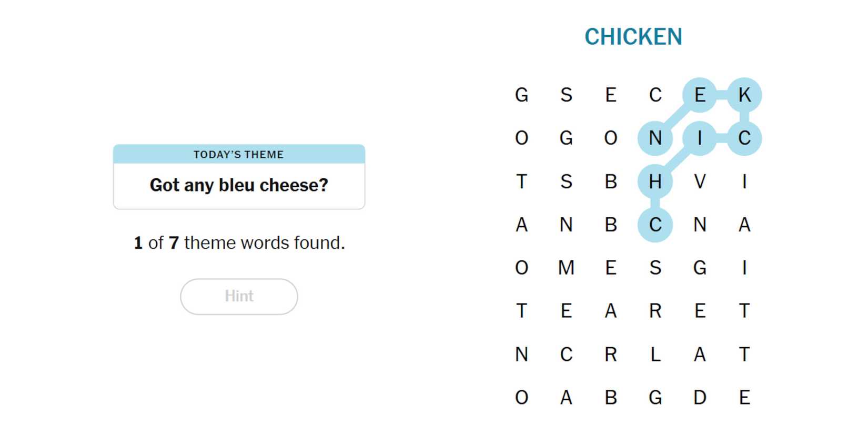Viewport: 868px width, 434px height.
Task: Click the Hint button
Action: [x=239, y=296]
